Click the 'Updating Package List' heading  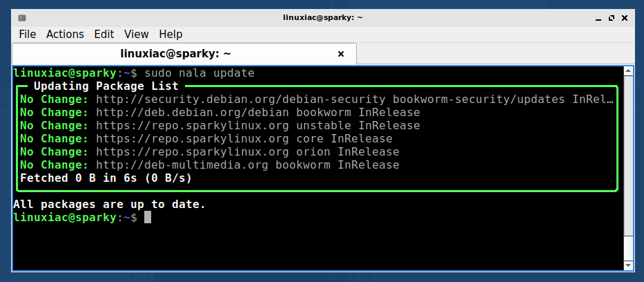[106, 86]
